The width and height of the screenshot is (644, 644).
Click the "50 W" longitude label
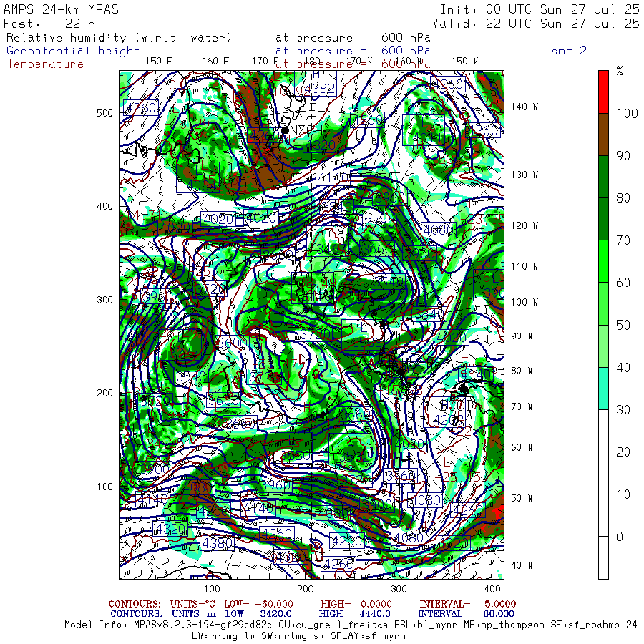point(522,498)
